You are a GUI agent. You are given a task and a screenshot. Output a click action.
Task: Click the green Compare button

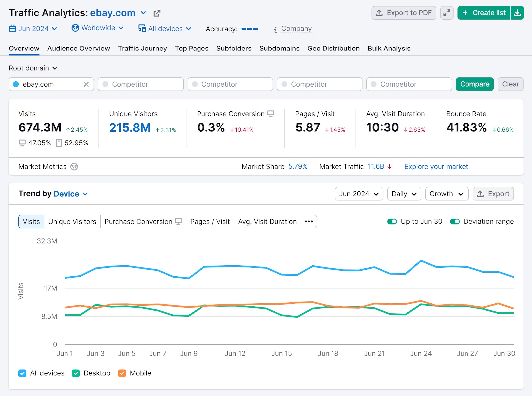474,84
